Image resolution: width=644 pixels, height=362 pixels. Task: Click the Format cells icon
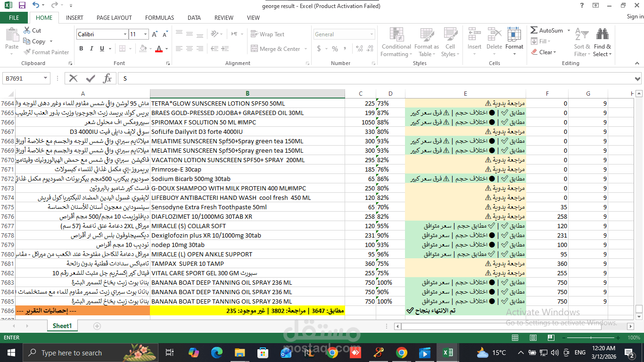(514, 34)
